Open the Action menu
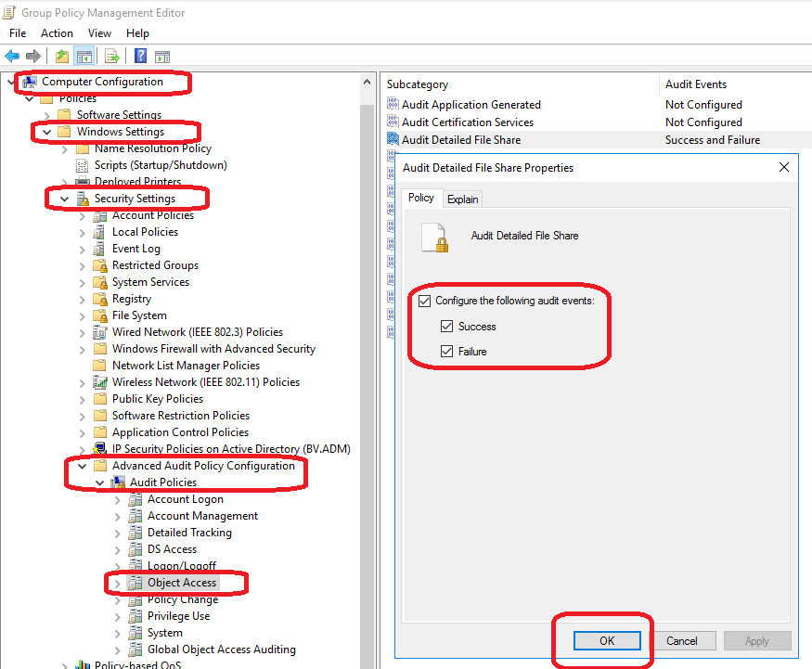Viewport: 812px width, 669px height. pyautogui.click(x=57, y=33)
